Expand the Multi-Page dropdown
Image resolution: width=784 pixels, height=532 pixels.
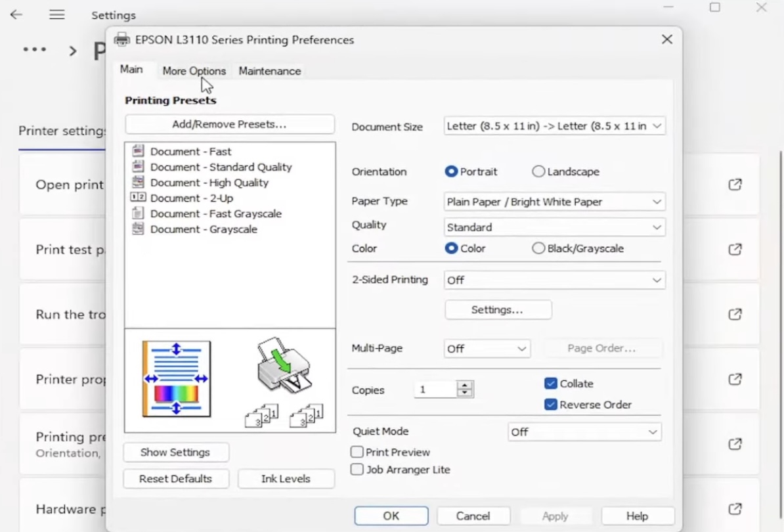[x=487, y=349]
